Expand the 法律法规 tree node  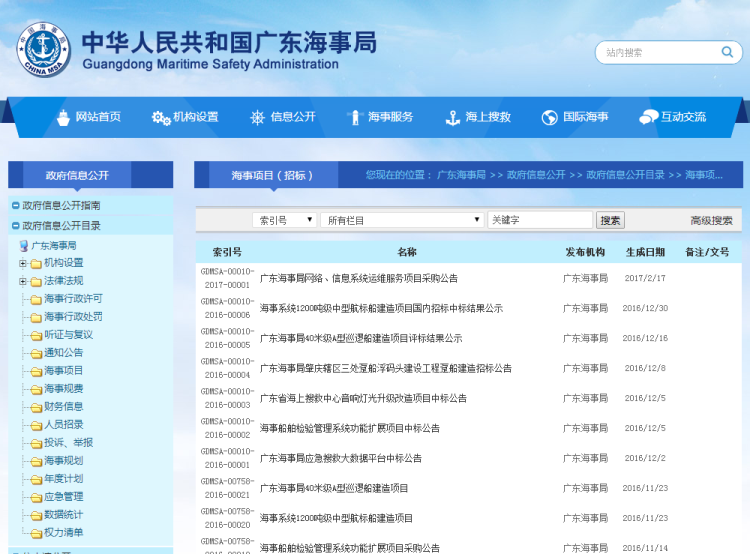(x=23, y=281)
